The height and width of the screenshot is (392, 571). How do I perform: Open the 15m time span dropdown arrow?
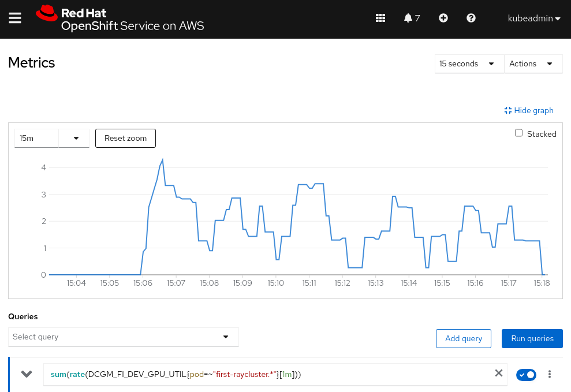coord(76,139)
